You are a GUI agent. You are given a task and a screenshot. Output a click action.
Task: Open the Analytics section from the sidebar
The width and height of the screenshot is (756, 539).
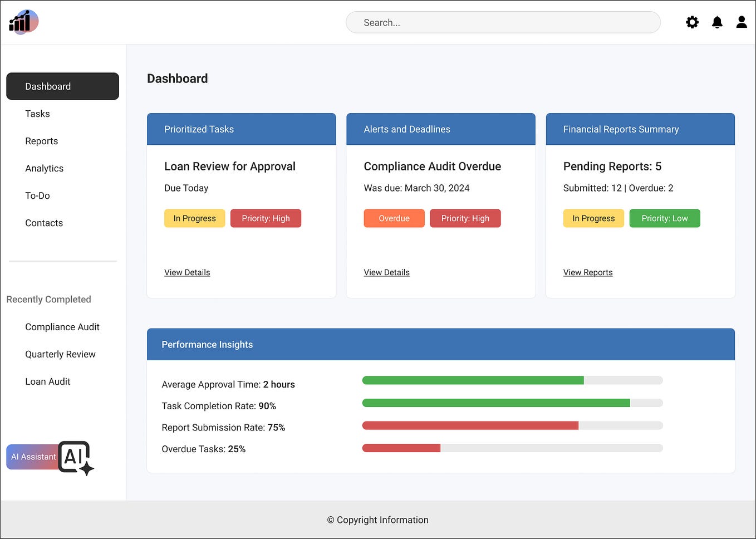point(44,168)
